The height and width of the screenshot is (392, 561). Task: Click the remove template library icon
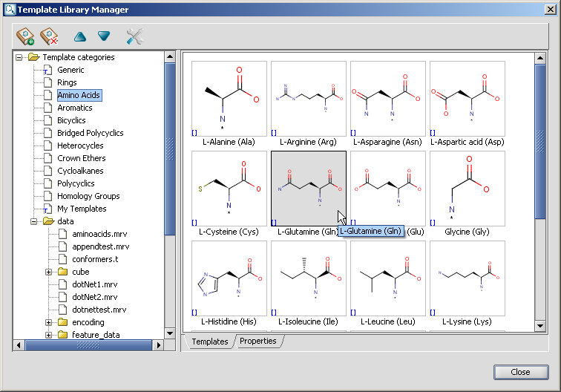pyautogui.click(x=50, y=36)
